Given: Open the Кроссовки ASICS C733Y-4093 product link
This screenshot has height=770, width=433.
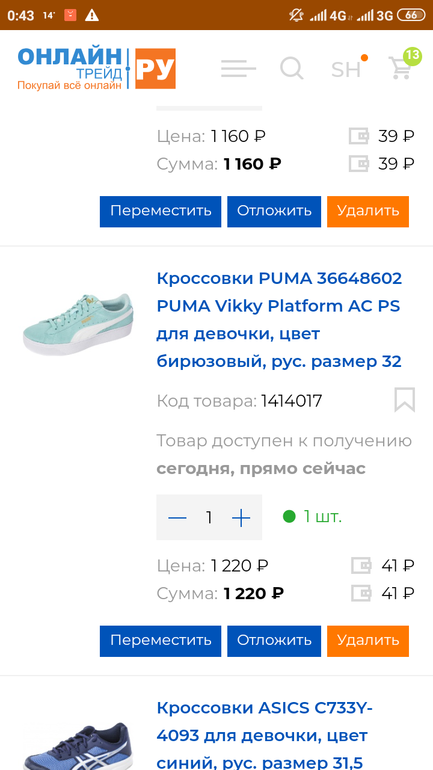Looking at the screenshot, I should point(265,735).
